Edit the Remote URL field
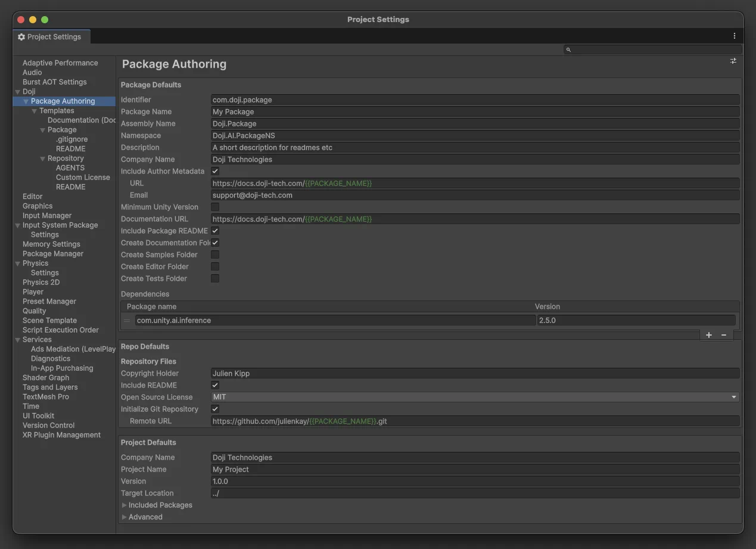Screen dimensions: 756x549 tap(475, 421)
